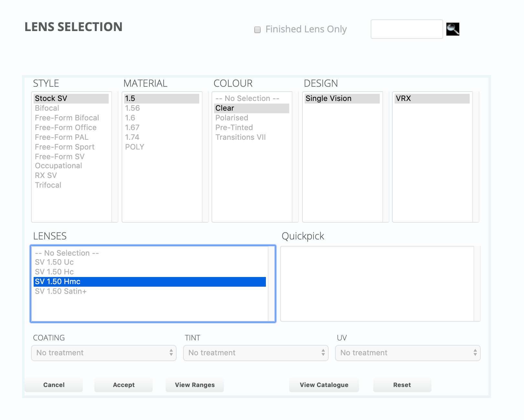This screenshot has height=420, width=524.
Task: Open View Ranges
Action: click(195, 385)
